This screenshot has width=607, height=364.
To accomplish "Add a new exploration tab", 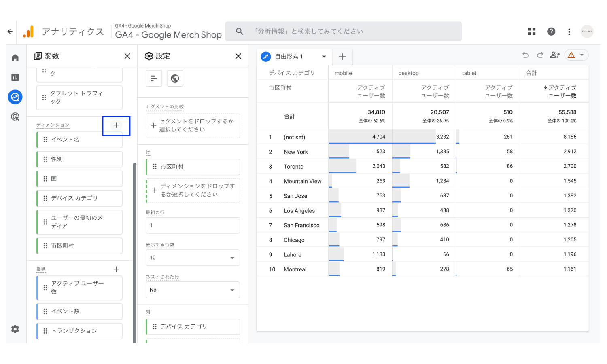I will click(x=342, y=57).
